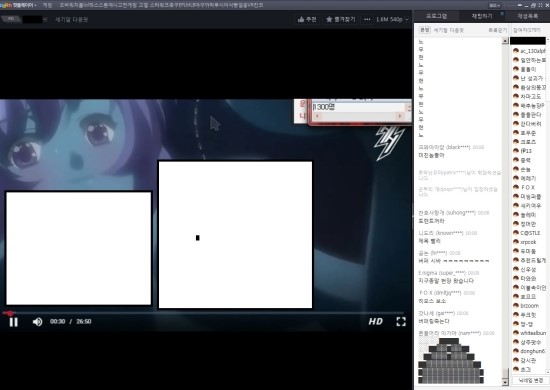
Task: Pause the video playback
Action: coord(13,322)
